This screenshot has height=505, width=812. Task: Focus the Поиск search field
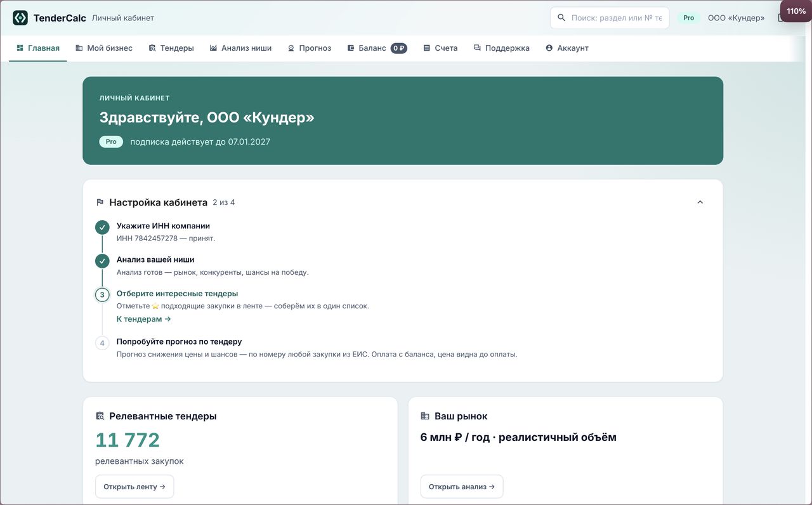point(610,18)
